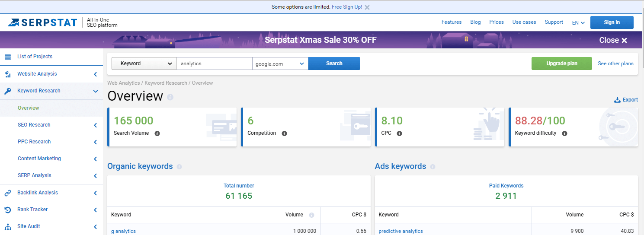Click the green Upgrade plan button
The height and width of the screenshot is (235, 644).
coord(562,64)
